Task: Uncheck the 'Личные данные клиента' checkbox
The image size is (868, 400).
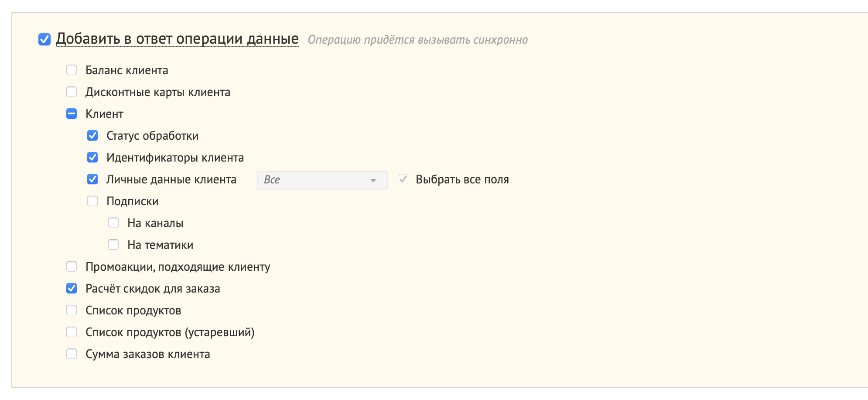Action: point(92,179)
